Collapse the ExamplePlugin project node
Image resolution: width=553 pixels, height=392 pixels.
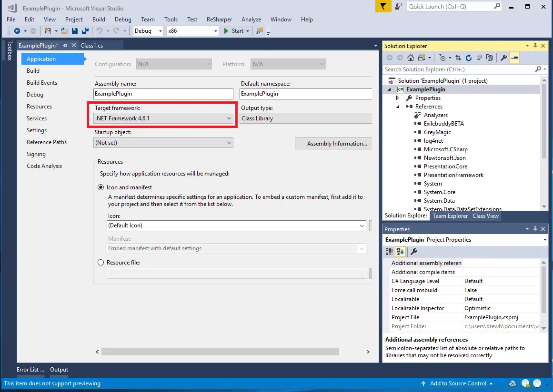click(389, 89)
